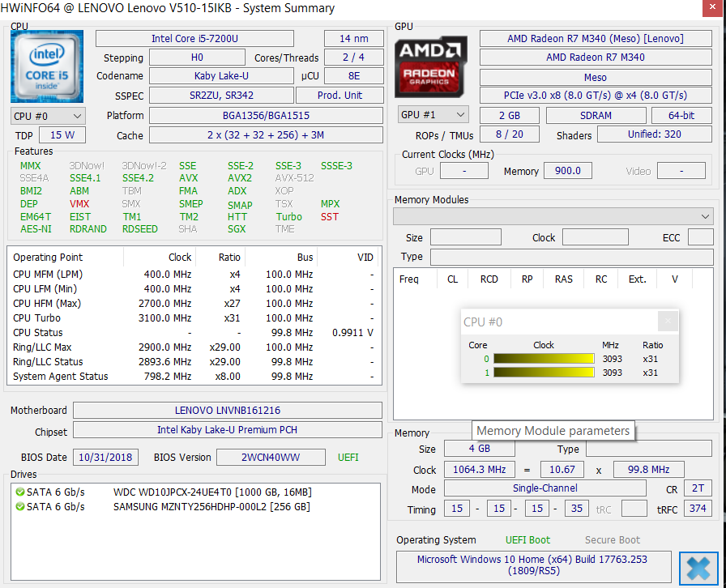
Task: Click the Video clock field
Action: (681, 171)
